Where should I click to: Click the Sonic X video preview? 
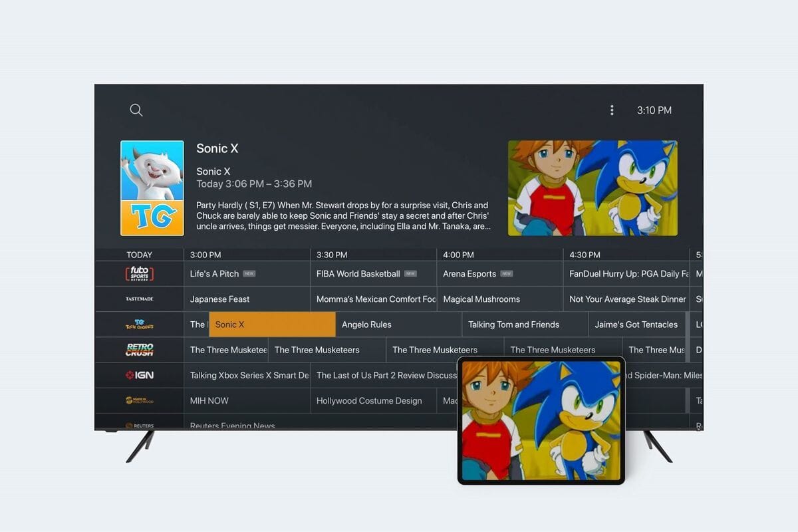coord(593,188)
